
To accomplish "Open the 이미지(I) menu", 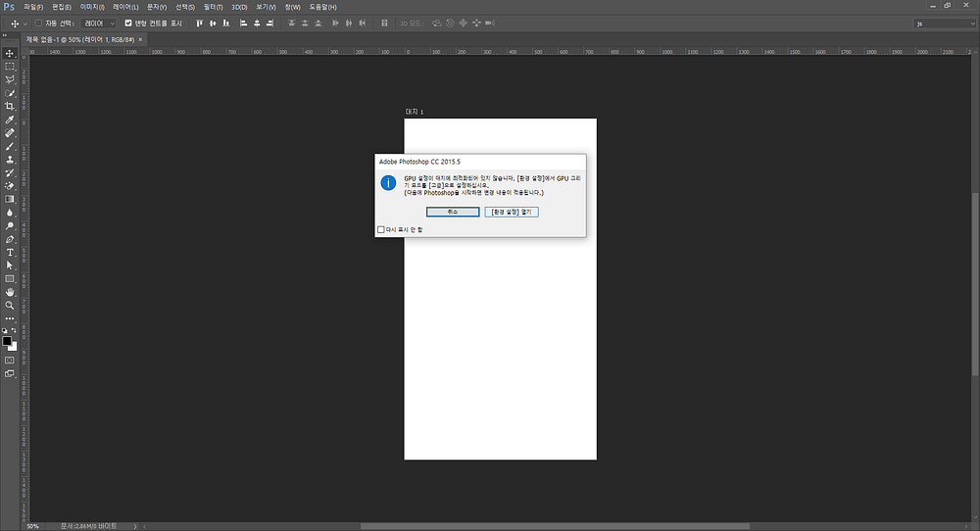I will (92, 7).
